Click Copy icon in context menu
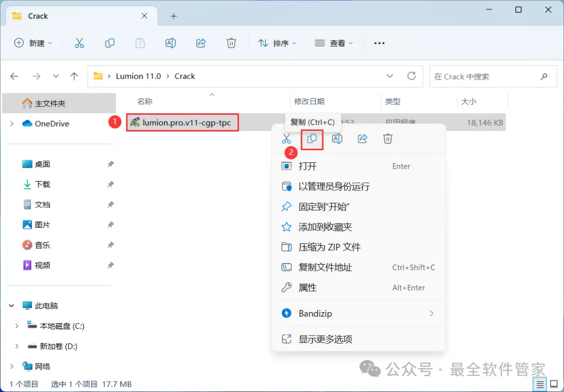Viewport: 564px width, 392px height. click(x=312, y=138)
